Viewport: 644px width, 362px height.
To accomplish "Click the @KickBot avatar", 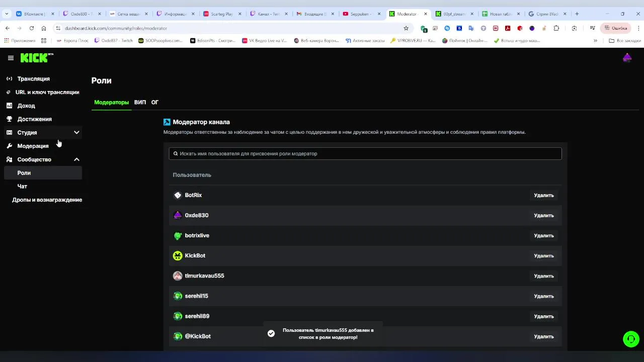I will tap(178, 336).
